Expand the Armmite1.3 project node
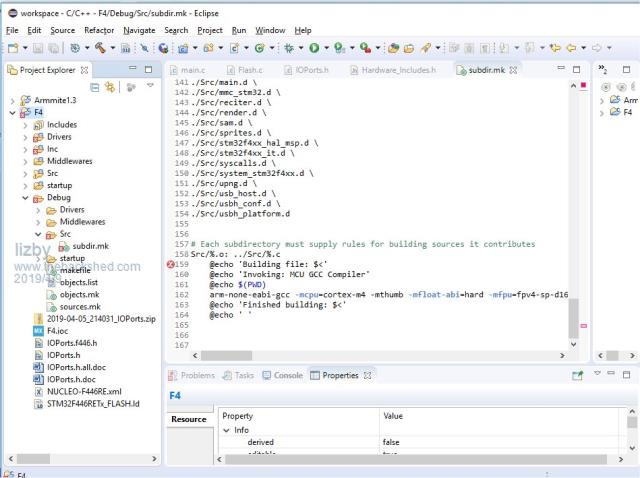Screen dimensions: 640x478 click(x=12, y=101)
